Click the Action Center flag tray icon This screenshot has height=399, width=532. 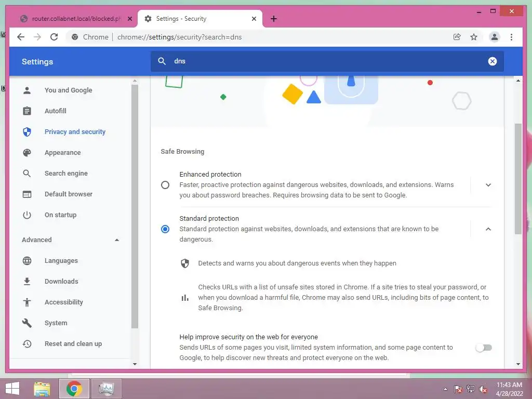(458, 389)
